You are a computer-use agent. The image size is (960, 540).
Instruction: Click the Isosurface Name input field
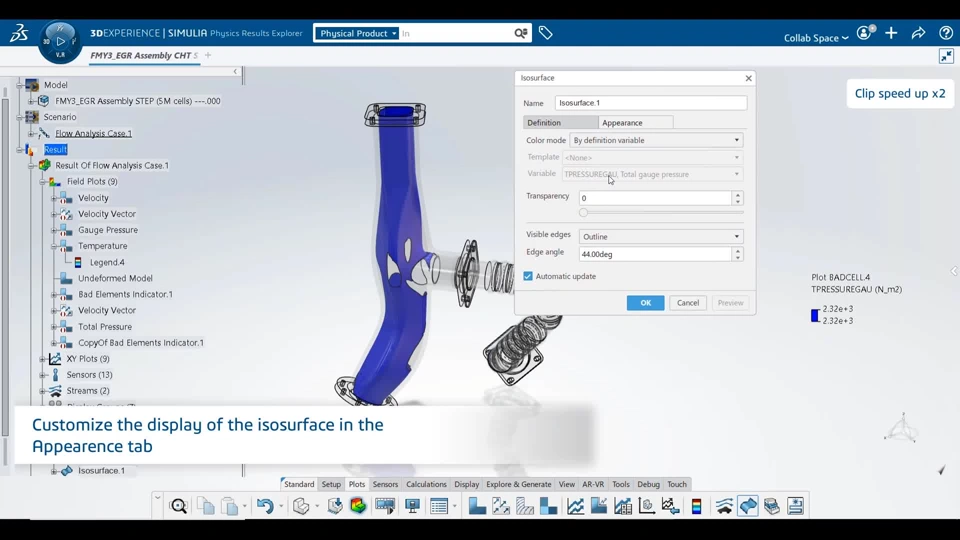pos(651,103)
